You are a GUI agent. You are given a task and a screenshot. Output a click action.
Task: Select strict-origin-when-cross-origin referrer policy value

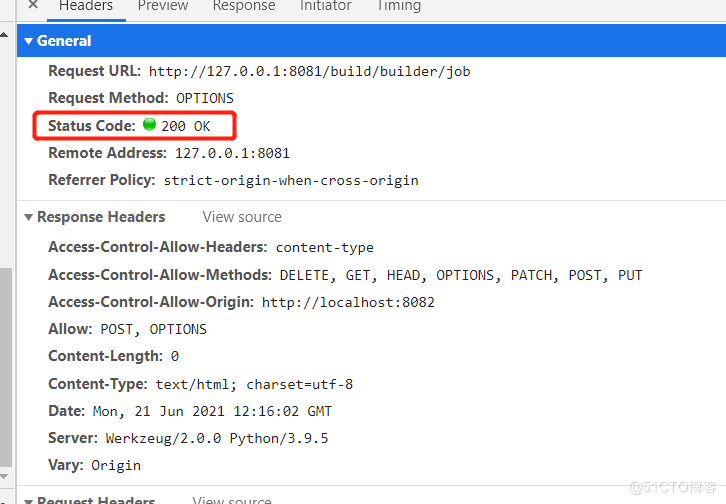(291, 180)
